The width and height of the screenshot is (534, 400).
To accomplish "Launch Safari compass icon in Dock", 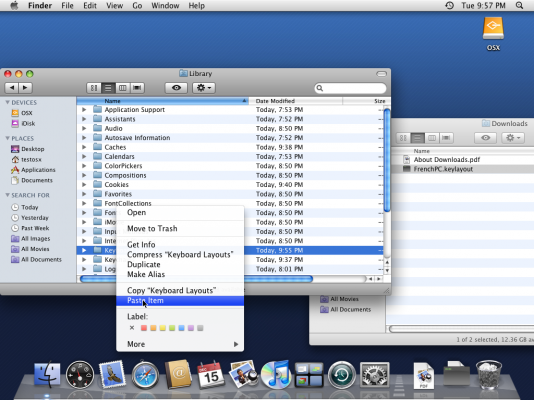I will [145, 375].
